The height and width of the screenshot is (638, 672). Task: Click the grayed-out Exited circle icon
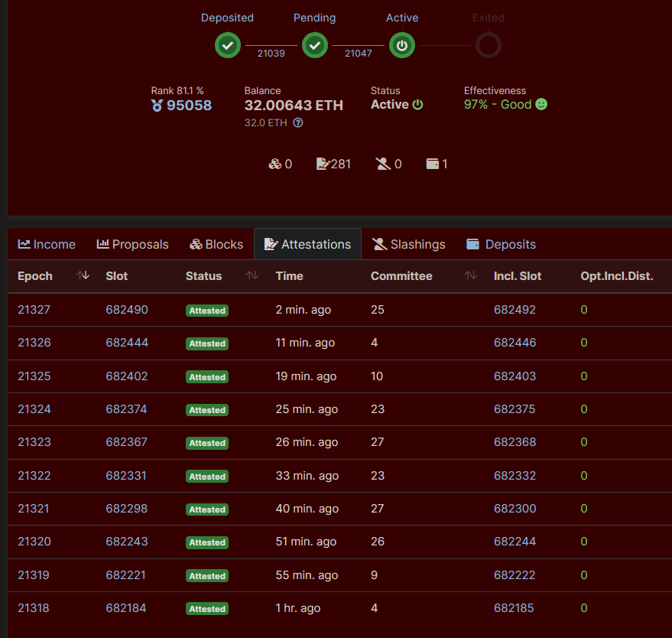(x=488, y=45)
